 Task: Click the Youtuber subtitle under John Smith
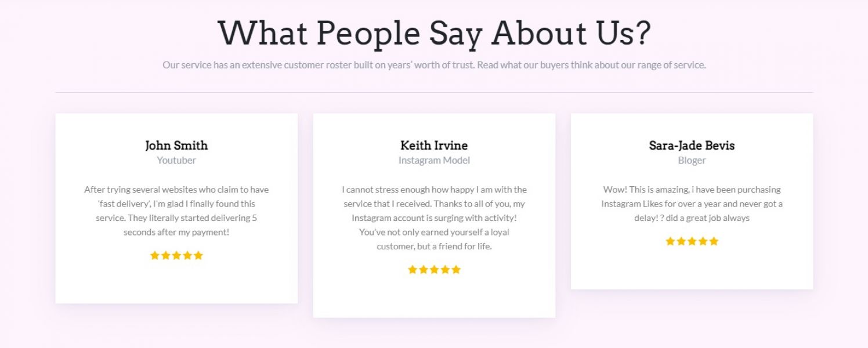click(176, 161)
